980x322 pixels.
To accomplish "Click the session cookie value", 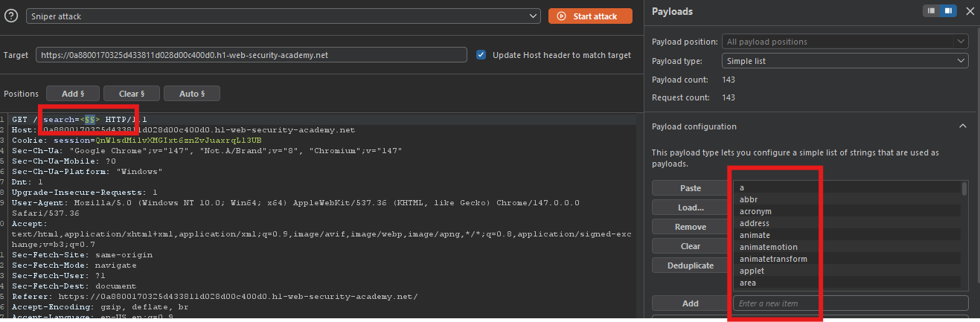I will pos(178,140).
